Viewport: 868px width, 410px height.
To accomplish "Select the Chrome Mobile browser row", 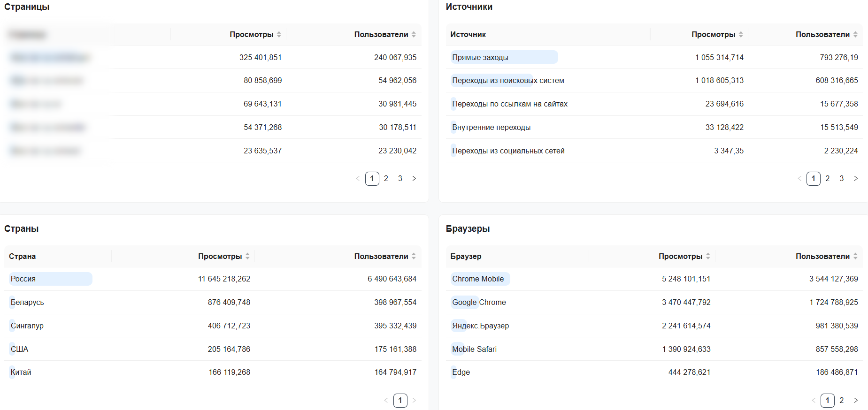I will 478,279.
